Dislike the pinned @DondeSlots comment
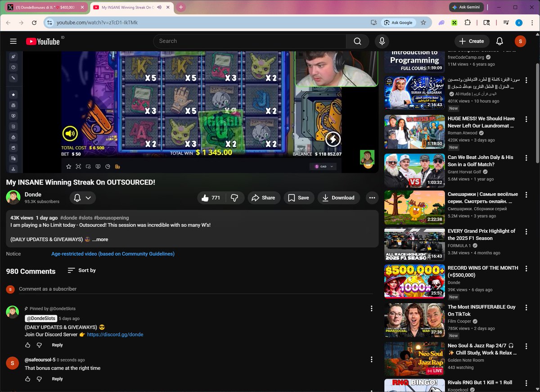540x392 pixels. (x=39, y=345)
